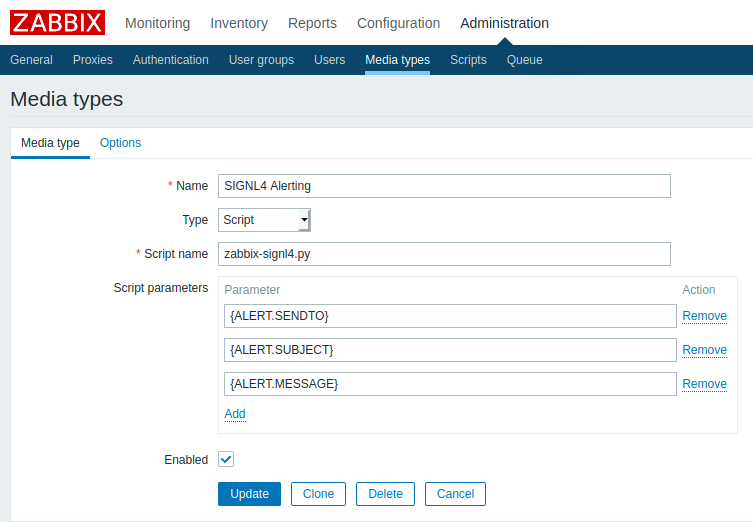Click the Clone button
The image size is (753, 522).
[x=318, y=494]
